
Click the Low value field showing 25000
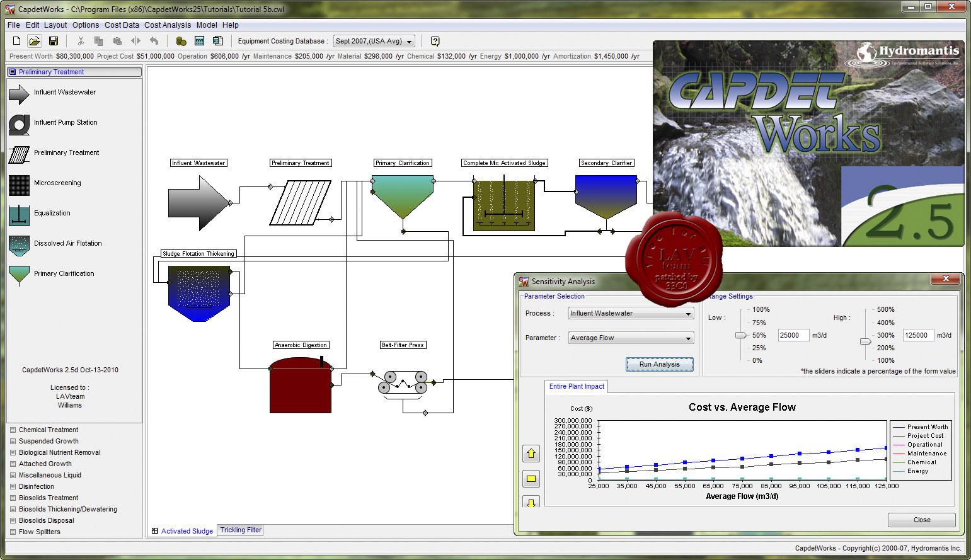click(x=793, y=335)
